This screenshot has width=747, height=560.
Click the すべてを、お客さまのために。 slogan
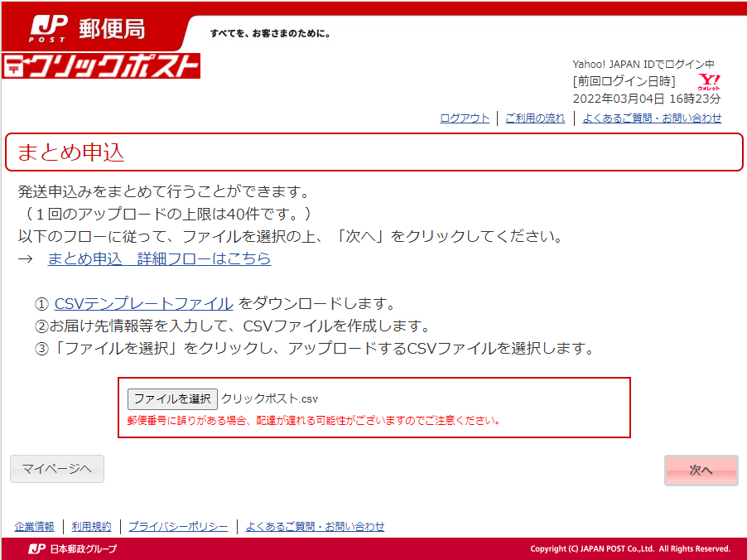click(x=270, y=34)
